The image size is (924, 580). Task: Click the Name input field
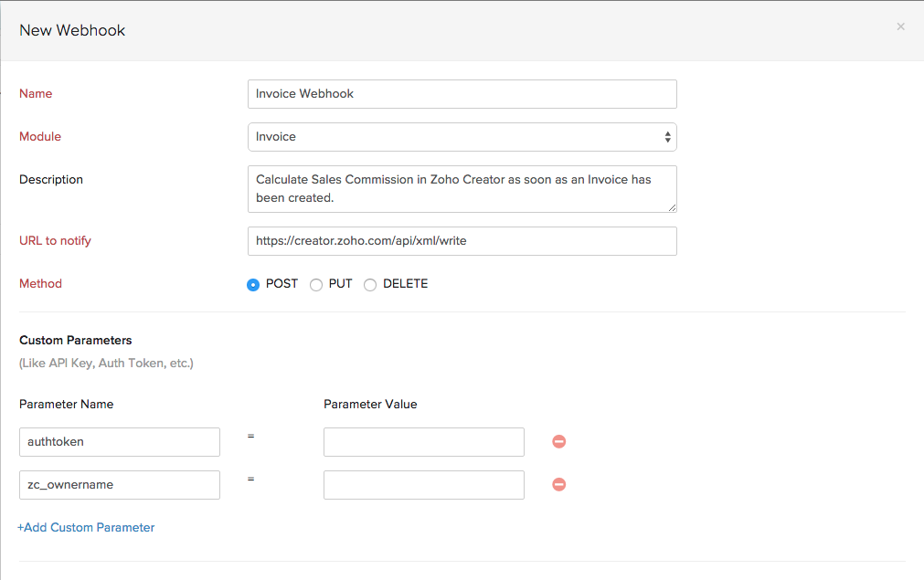tap(462, 93)
